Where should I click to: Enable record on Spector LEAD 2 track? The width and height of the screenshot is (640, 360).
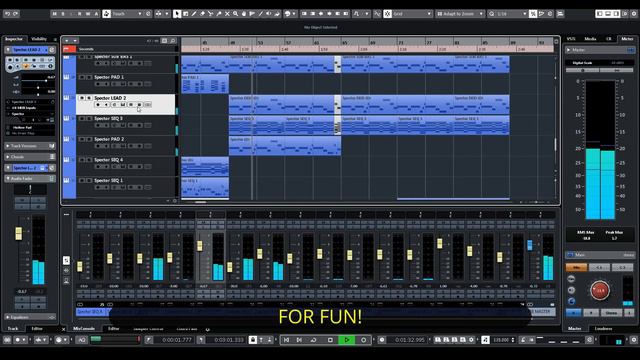(98, 105)
